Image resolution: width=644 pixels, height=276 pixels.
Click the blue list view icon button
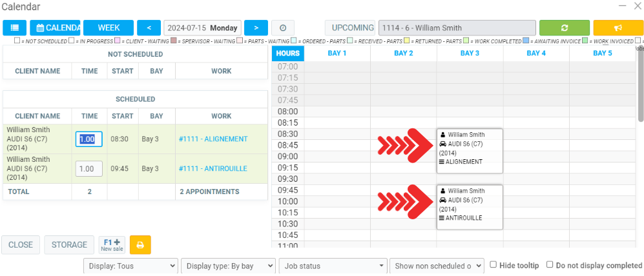pyautogui.click(x=14, y=28)
